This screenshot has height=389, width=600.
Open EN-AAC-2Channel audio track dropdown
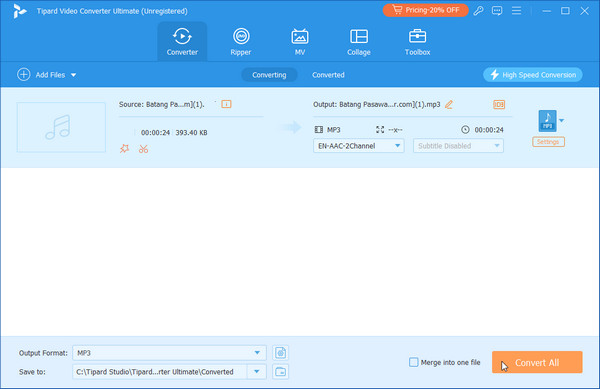click(359, 146)
